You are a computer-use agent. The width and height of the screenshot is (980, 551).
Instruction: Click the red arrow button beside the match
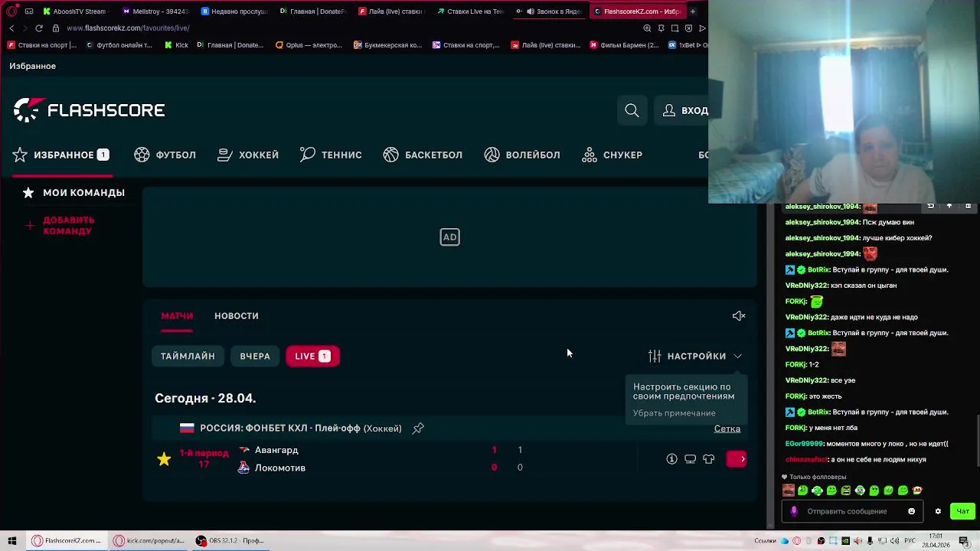point(737,459)
